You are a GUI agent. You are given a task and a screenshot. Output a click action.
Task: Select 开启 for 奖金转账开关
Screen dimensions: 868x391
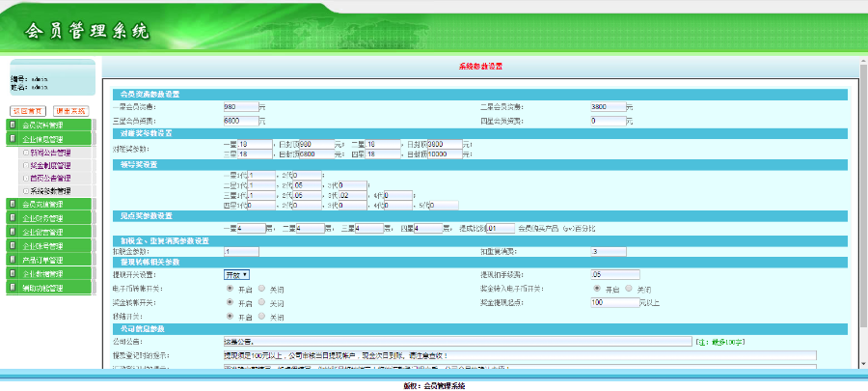[x=230, y=302]
